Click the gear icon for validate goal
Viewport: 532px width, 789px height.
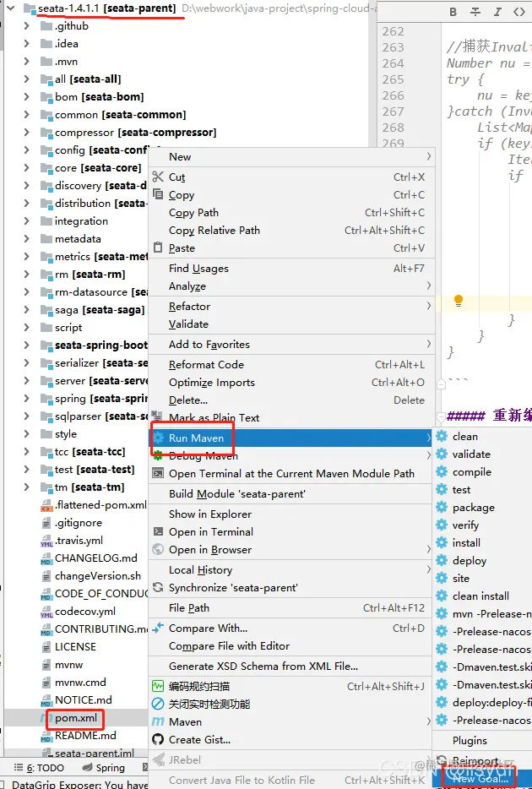pos(442,454)
